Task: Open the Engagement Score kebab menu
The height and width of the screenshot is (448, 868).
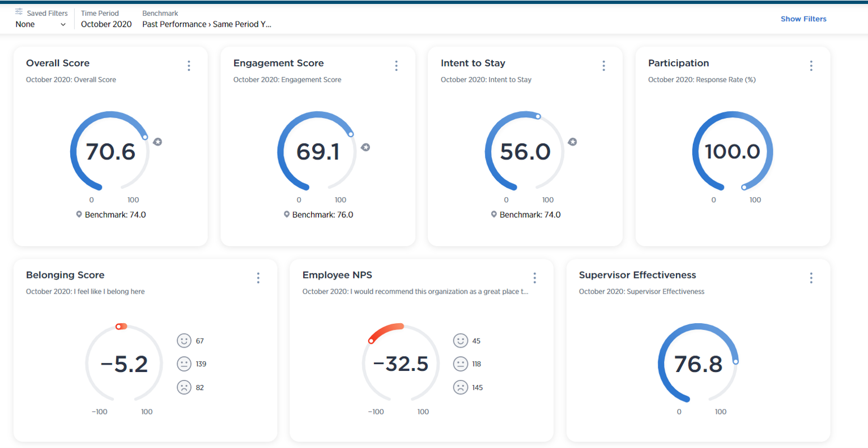Action: click(396, 66)
